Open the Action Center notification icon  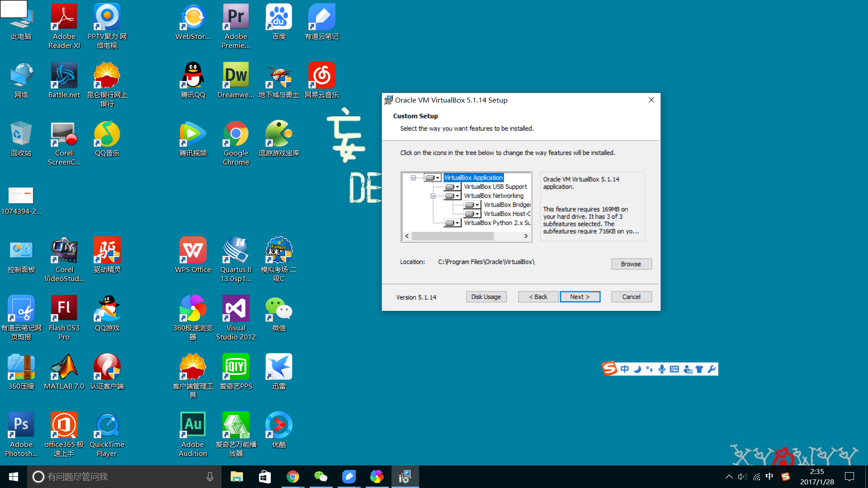(x=849, y=477)
